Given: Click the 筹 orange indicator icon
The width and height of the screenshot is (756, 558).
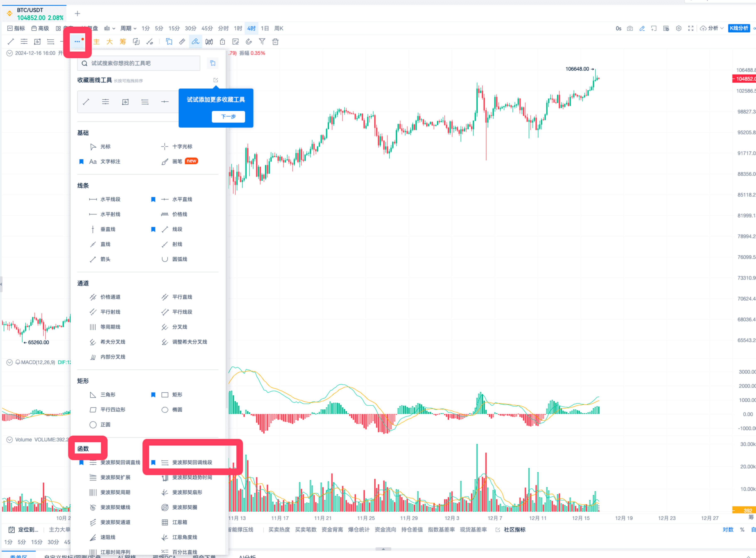Looking at the screenshot, I should point(123,42).
